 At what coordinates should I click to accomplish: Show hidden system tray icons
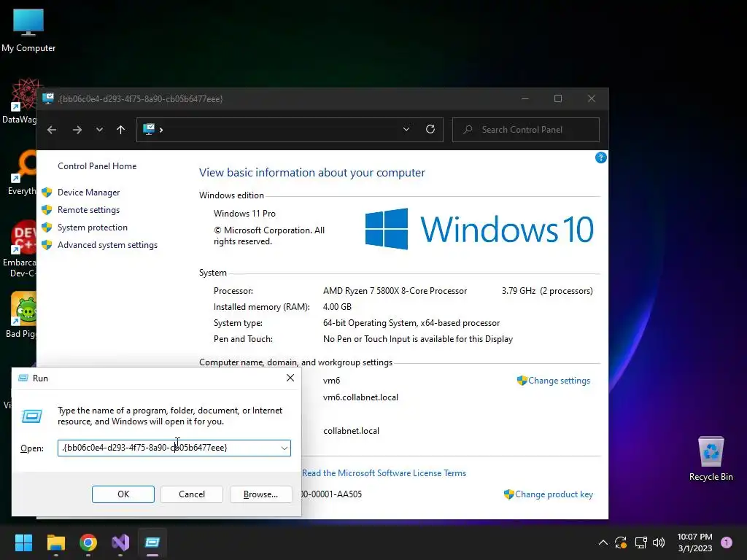point(603,542)
